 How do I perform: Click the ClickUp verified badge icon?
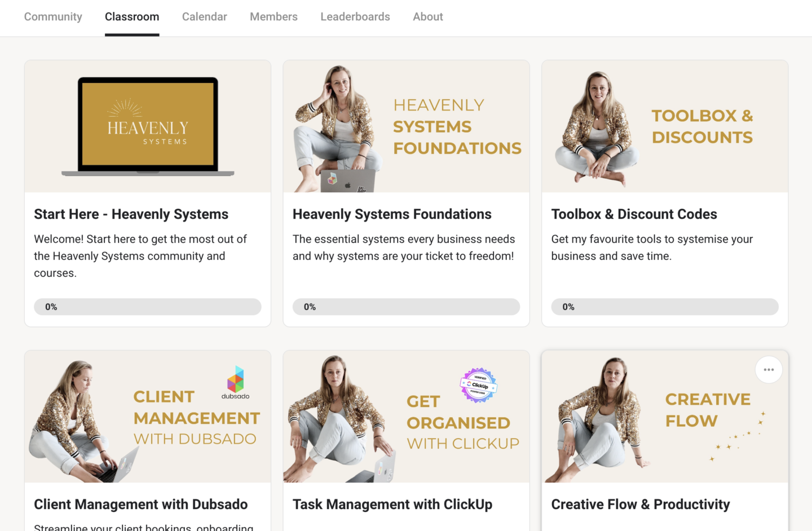point(479,386)
